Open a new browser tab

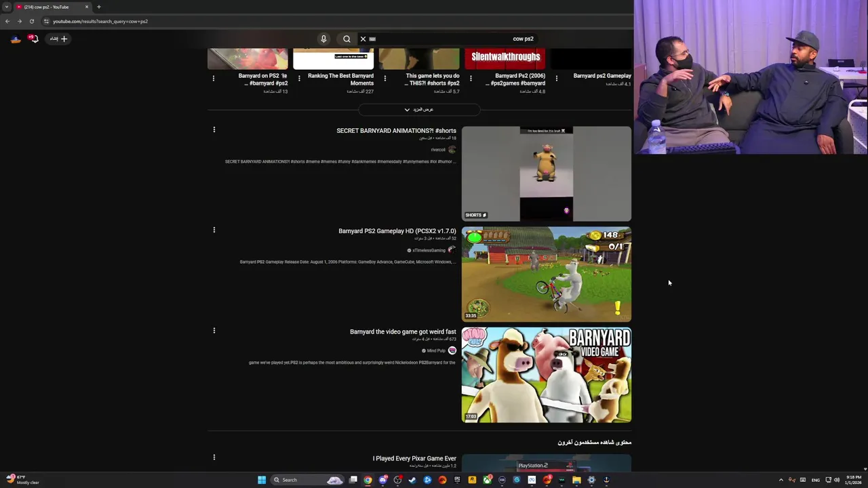[x=98, y=7]
